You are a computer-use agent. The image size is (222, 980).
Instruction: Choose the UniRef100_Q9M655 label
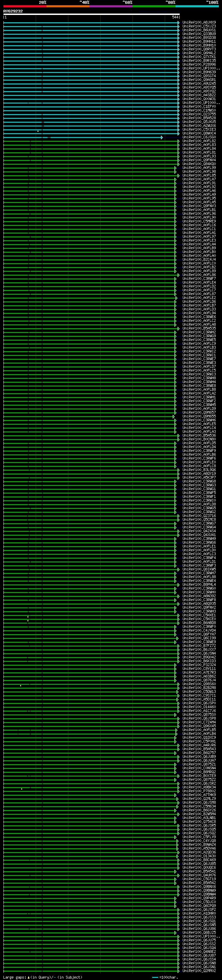(x=199, y=416)
